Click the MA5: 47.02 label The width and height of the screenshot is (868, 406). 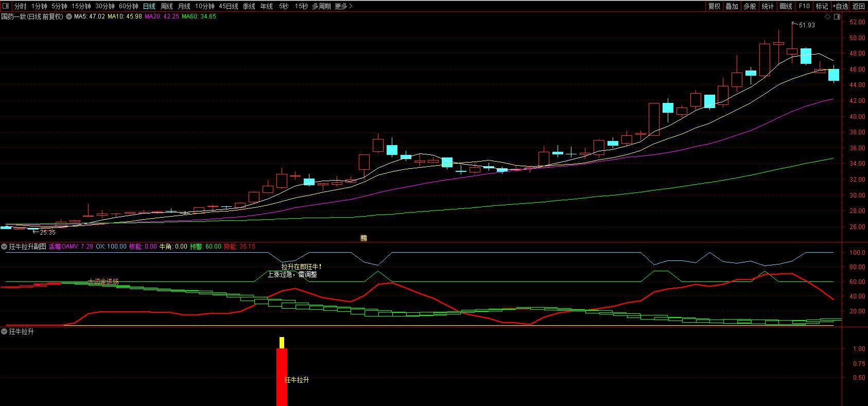click(x=90, y=16)
